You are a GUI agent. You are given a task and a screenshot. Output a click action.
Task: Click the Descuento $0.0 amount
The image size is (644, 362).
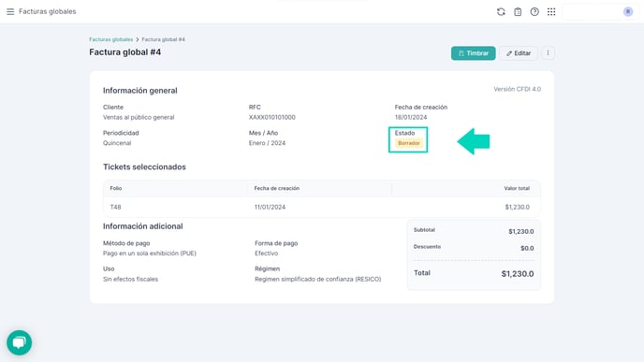527,248
